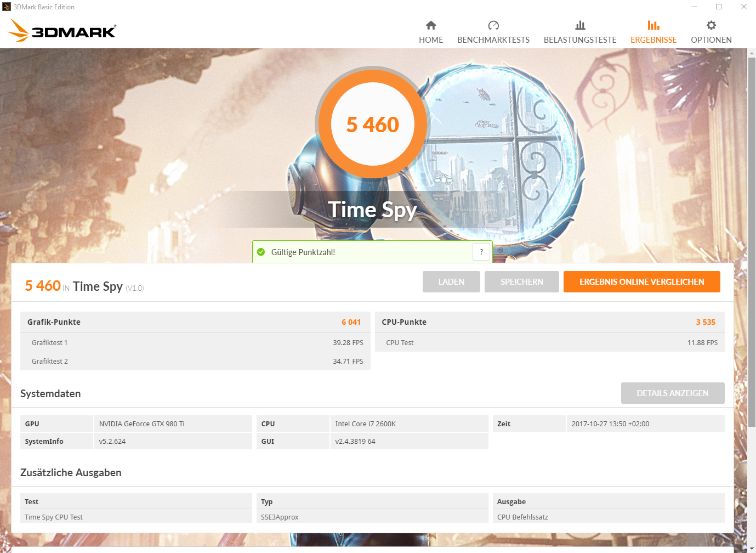Click the 3DMark logo
Viewport: 756px width, 553px height.
click(62, 31)
